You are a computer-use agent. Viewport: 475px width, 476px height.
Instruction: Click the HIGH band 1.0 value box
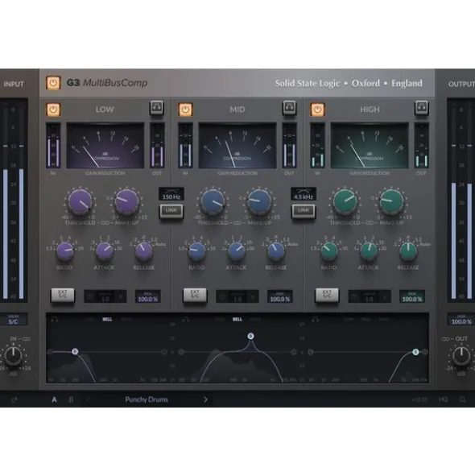pyautogui.click(x=370, y=297)
